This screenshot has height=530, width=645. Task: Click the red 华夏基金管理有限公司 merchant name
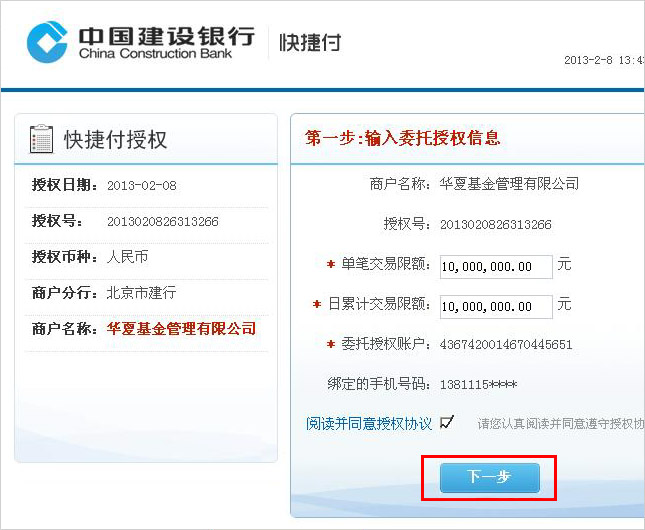(x=181, y=328)
